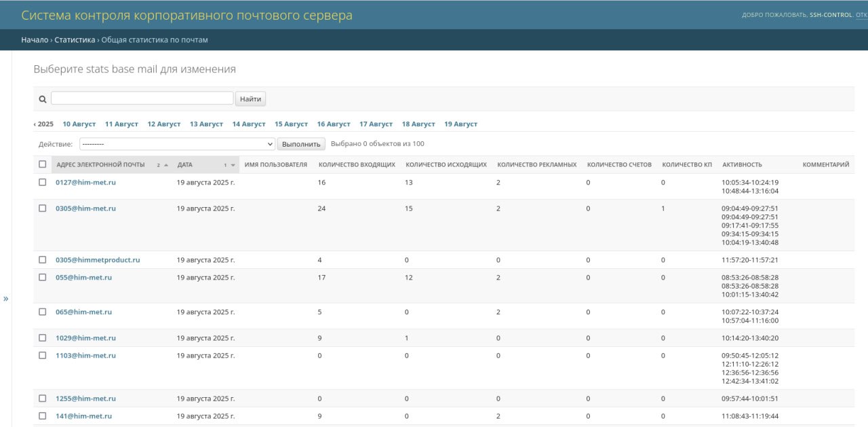Sort by Имя пользователя column
This screenshot has width=868, height=427.
click(x=275, y=165)
